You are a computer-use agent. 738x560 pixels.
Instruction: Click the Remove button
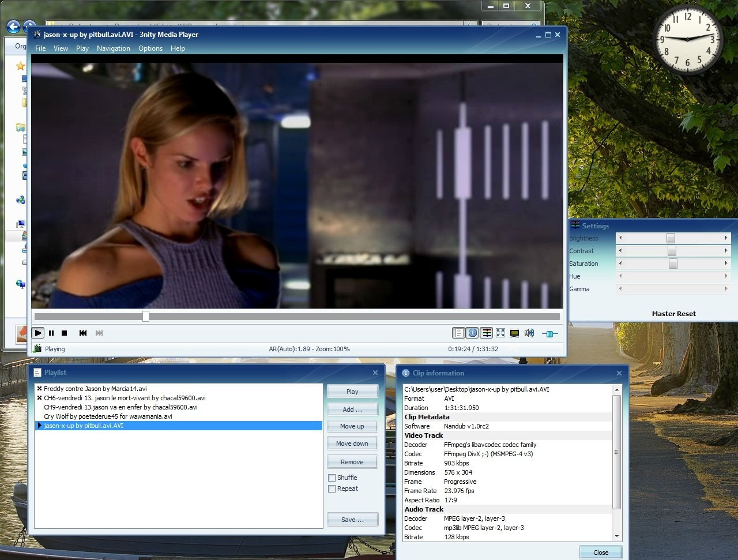click(352, 462)
